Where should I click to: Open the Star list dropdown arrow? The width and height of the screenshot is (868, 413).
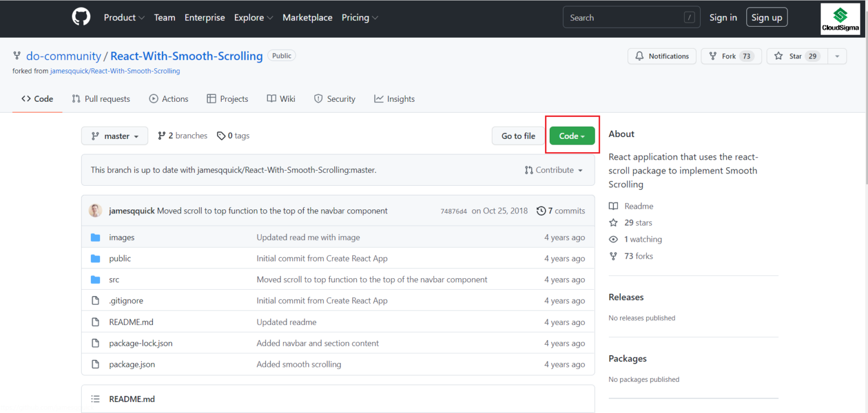pos(837,56)
